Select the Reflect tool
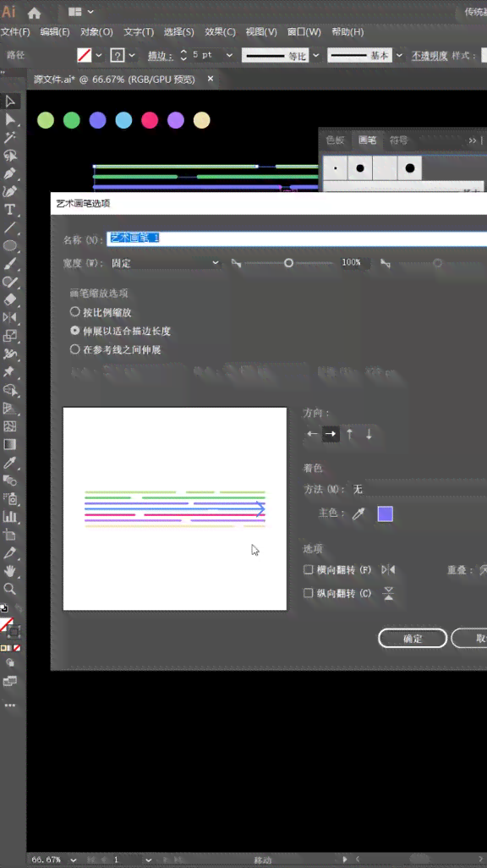Viewport: 487px width, 868px height. point(10,318)
